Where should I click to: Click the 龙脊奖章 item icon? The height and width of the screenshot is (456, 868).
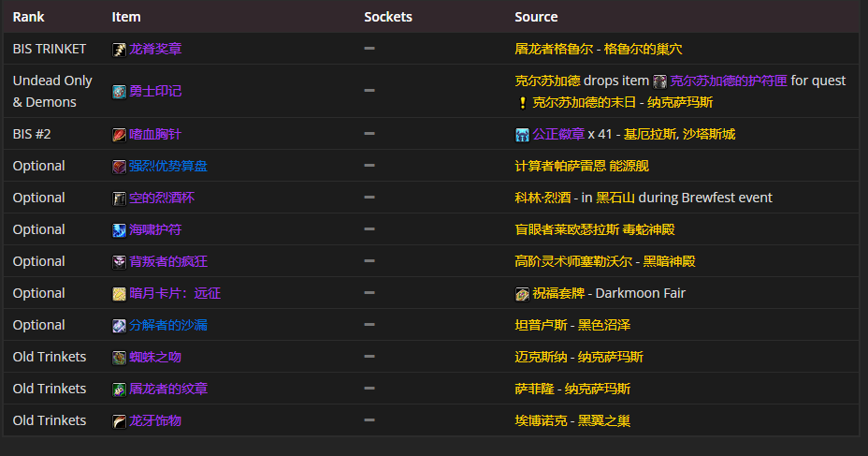[119, 50]
